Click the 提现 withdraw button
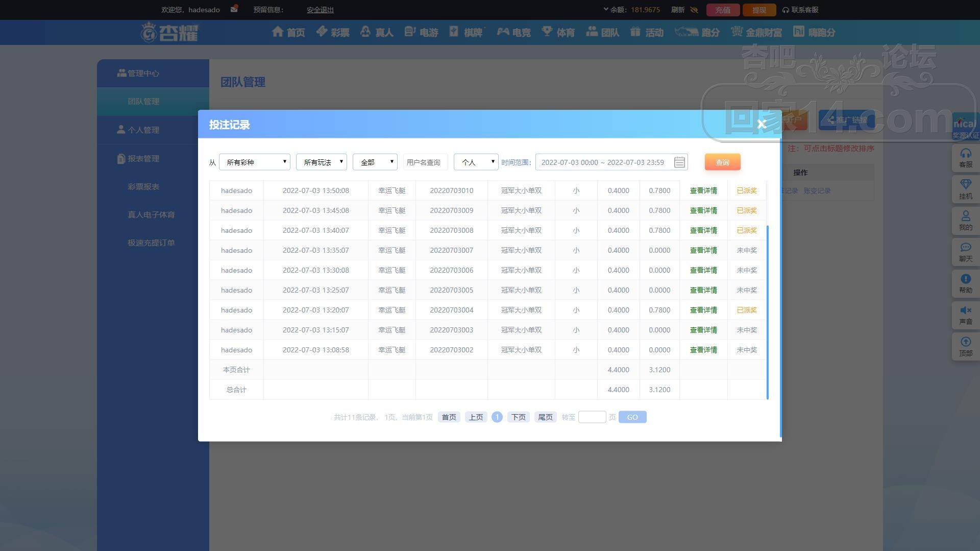This screenshot has height=551, width=980. point(759,10)
